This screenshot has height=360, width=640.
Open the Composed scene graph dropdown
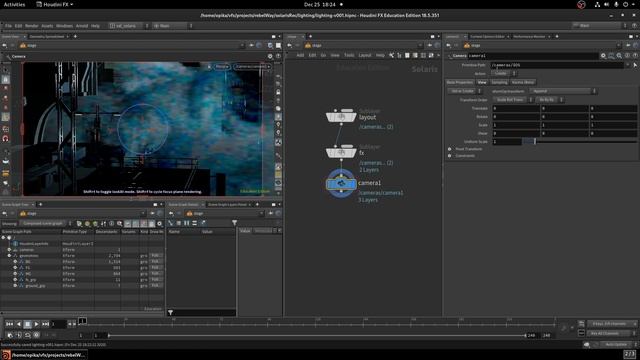[46, 224]
